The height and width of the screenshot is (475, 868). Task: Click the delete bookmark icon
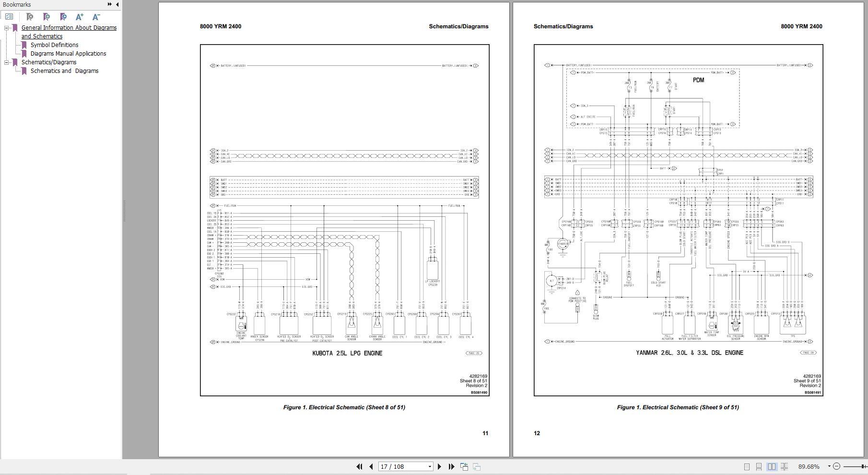30,17
